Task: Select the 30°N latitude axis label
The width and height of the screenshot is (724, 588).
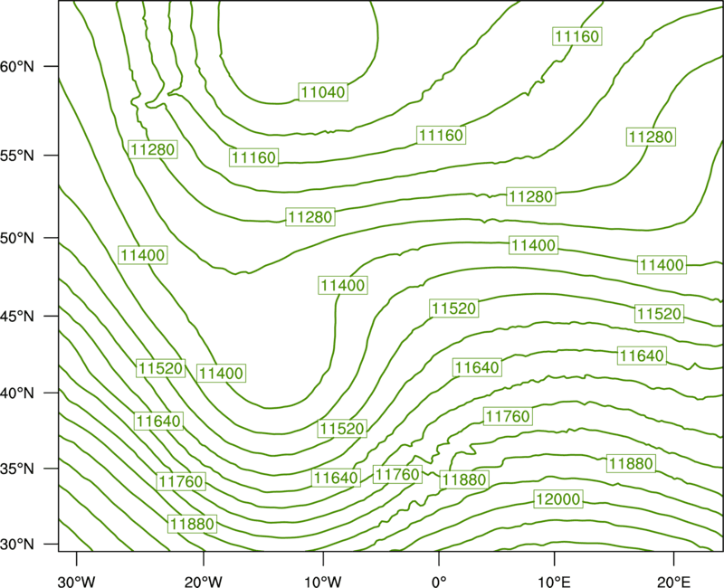Action: (17, 545)
